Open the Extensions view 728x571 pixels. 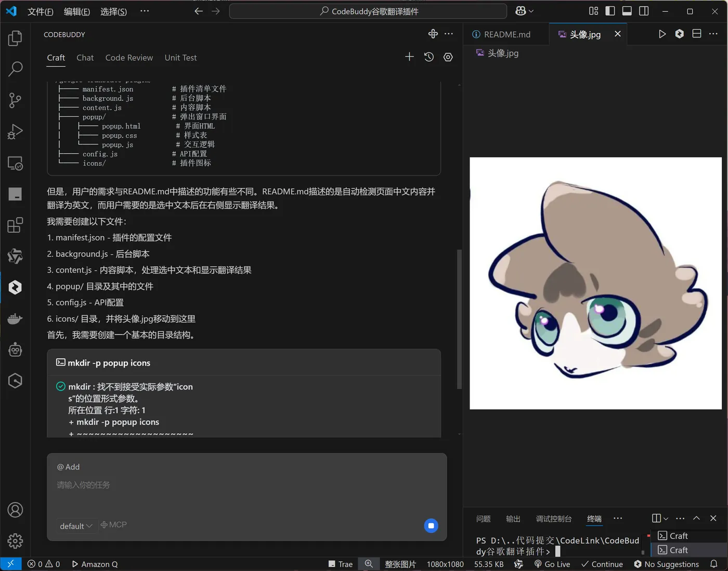click(16, 225)
